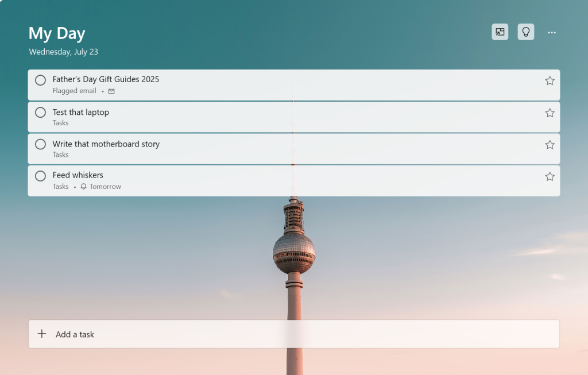Star the Father's Day Gift Guides task
588x375 pixels.
pyautogui.click(x=550, y=81)
